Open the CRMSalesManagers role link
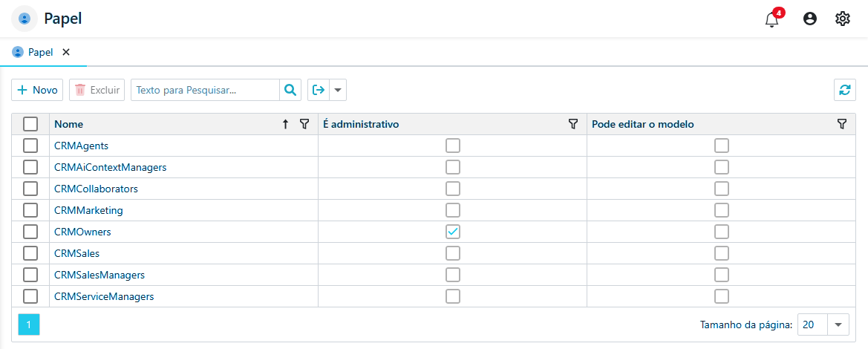The image size is (868, 349). [x=99, y=275]
